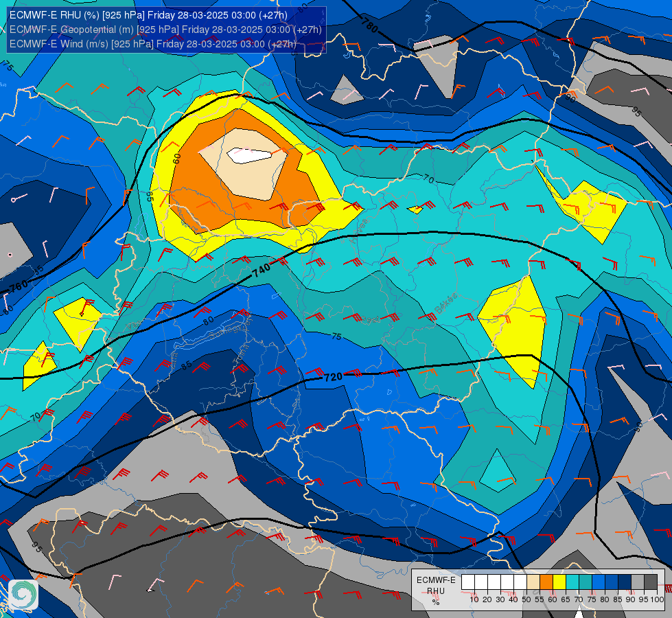Pick the bright blue 75–80 legend swatch

coord(599,582)
